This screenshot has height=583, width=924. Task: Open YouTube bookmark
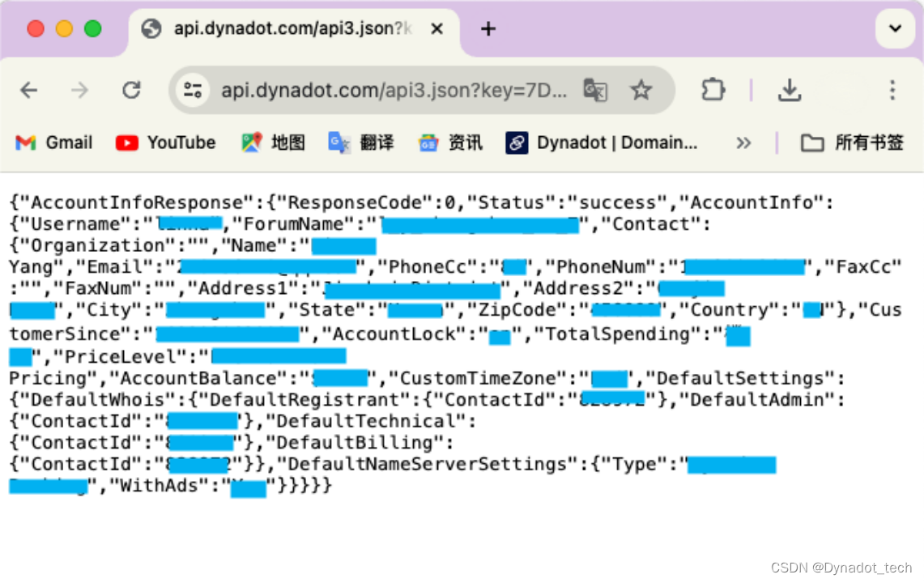pos(165,143)
